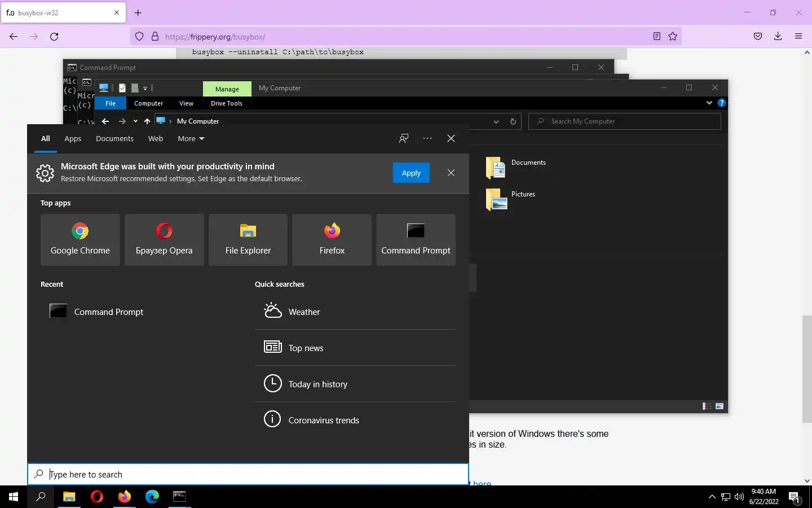Open Computer ribbon tab in explorer

pos(149,103)
